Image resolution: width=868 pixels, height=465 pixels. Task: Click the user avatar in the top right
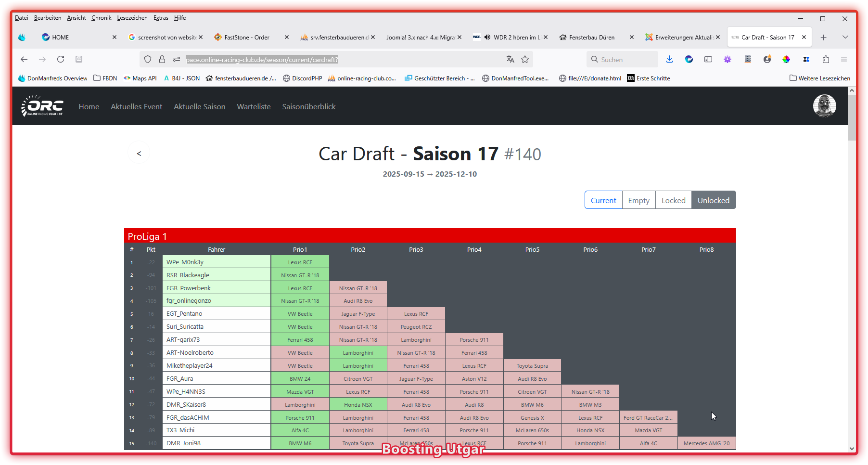coord(824,106)
